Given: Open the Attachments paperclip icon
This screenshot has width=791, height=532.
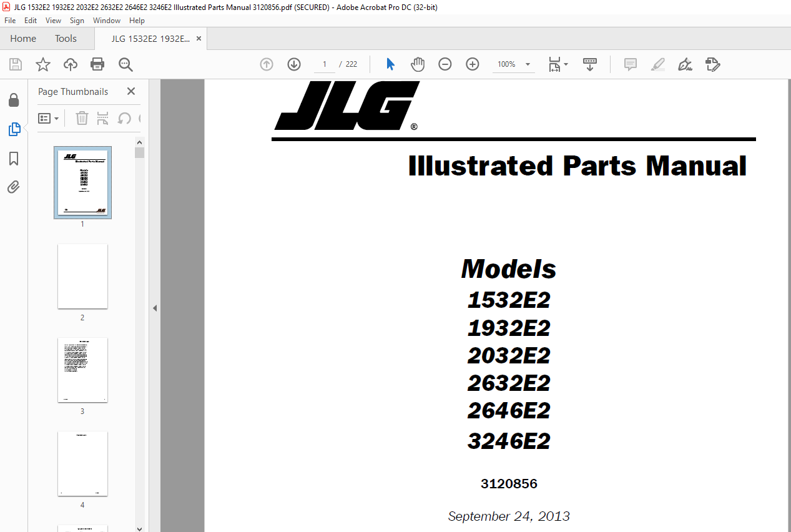Looking at the screenshot, I should tap(14, 187).
